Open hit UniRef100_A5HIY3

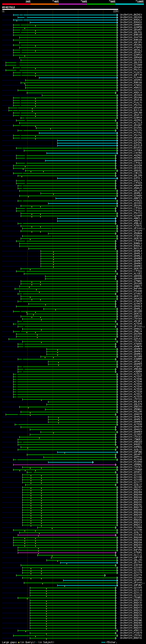tap(131, 630)
